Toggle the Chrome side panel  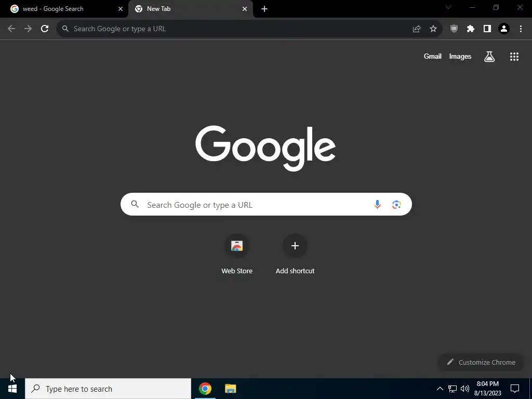(487, 29)
